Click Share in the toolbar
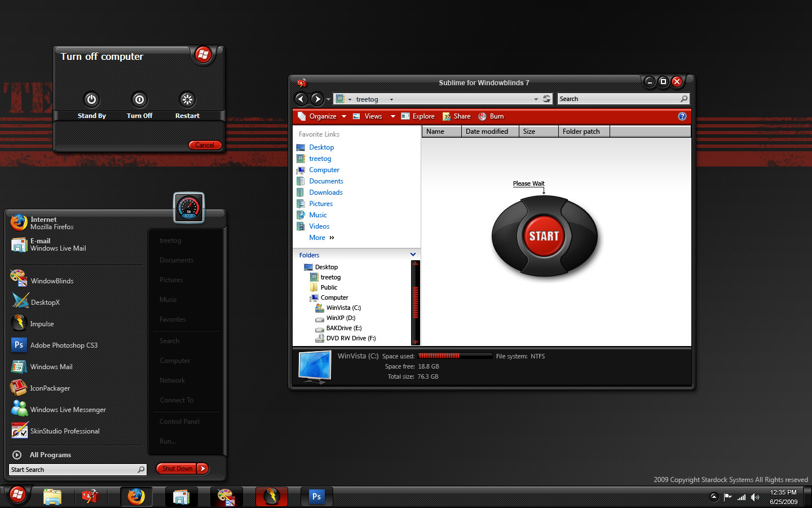 click(x=457, y=116)
